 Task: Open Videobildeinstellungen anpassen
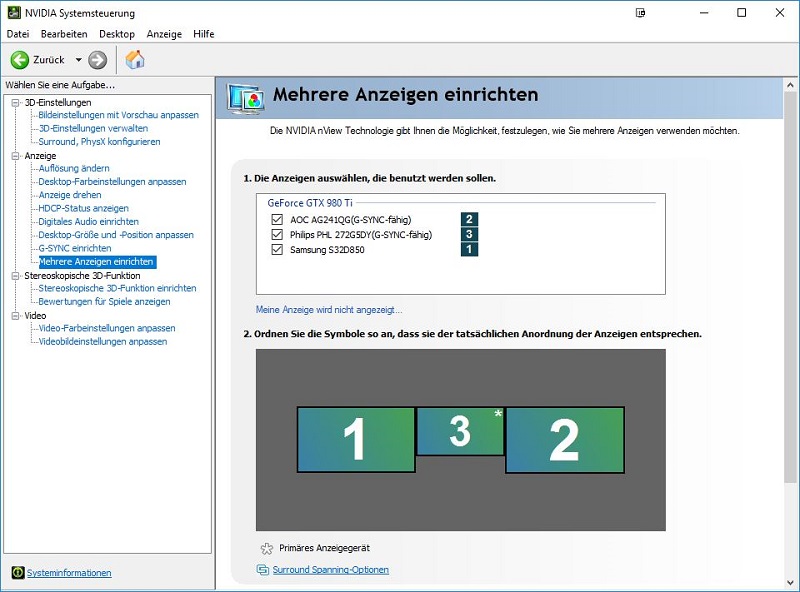(x=103, y=341)
